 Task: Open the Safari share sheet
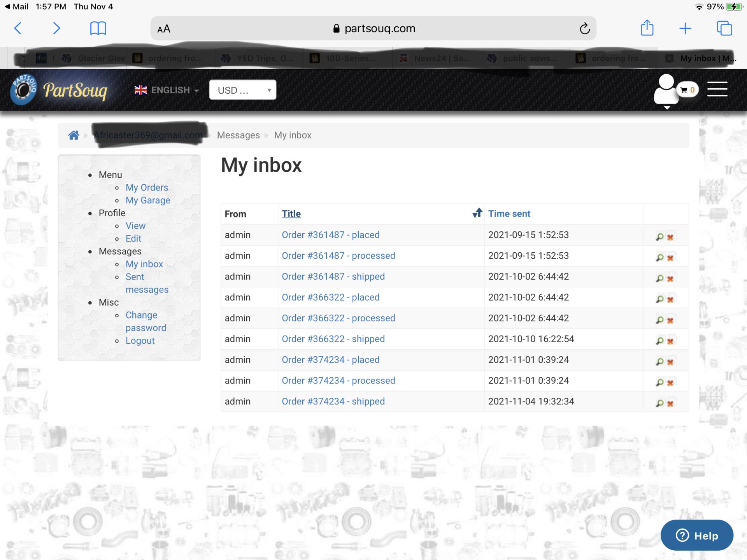pyautogui.click(x=647, y=28)
